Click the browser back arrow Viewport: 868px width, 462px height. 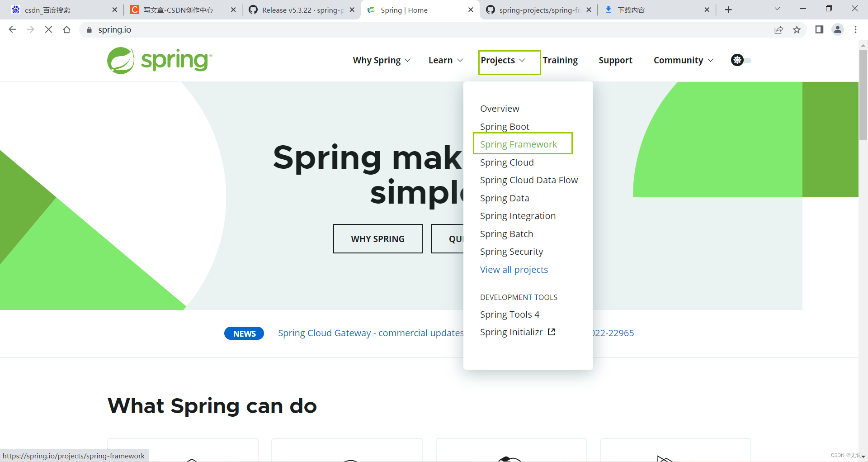pyautogui.click(x=12, y=29)
